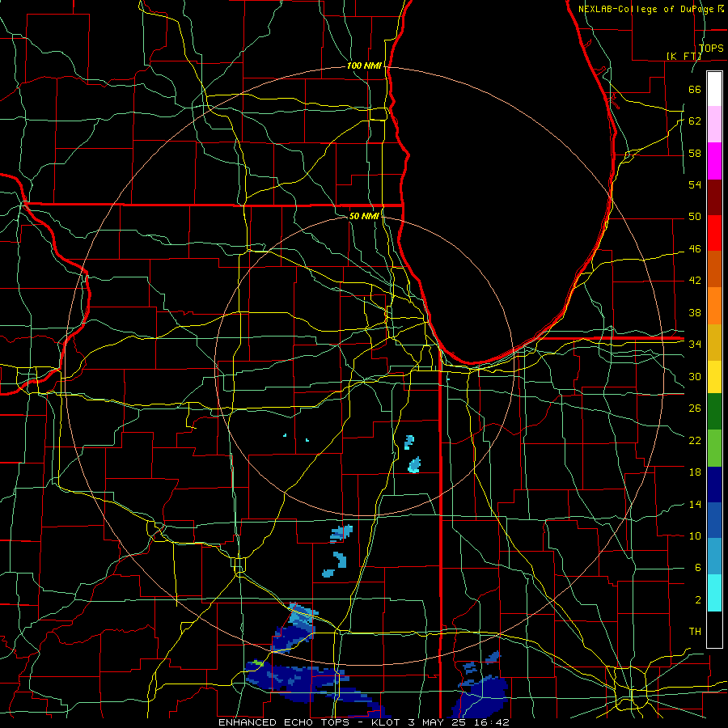The image size is (728, 728).
Task: Click the "ENHANCED ECHO TOPS" product title
Action: (284, 722)
